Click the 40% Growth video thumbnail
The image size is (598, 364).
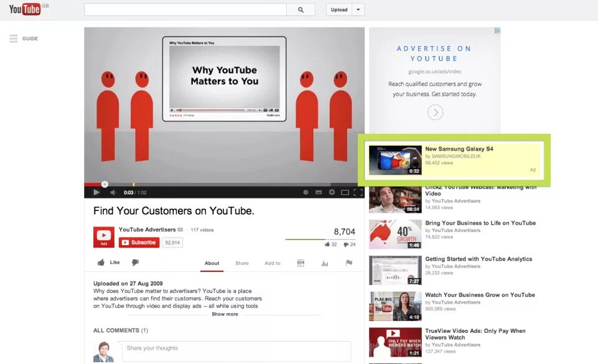pyautogui.click(x=395, y=234)
